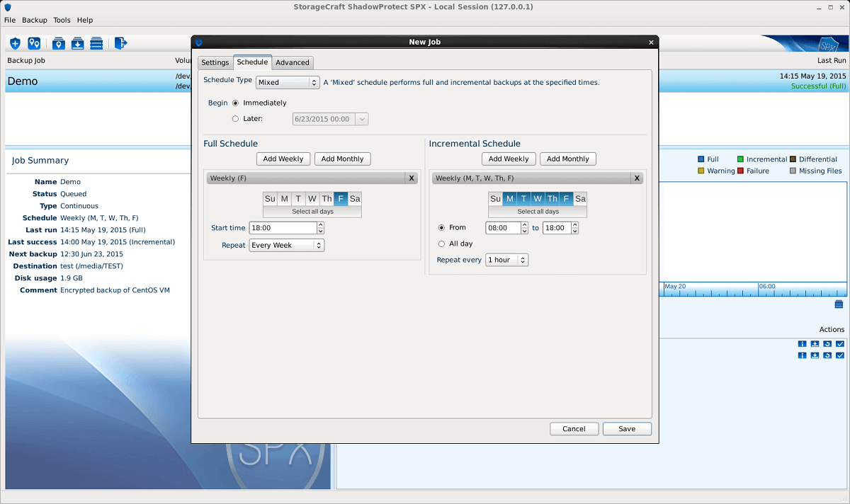Open destinations via the two-pin toolbar icon
This screenshot has width=850, height=504.
[34, 44]
